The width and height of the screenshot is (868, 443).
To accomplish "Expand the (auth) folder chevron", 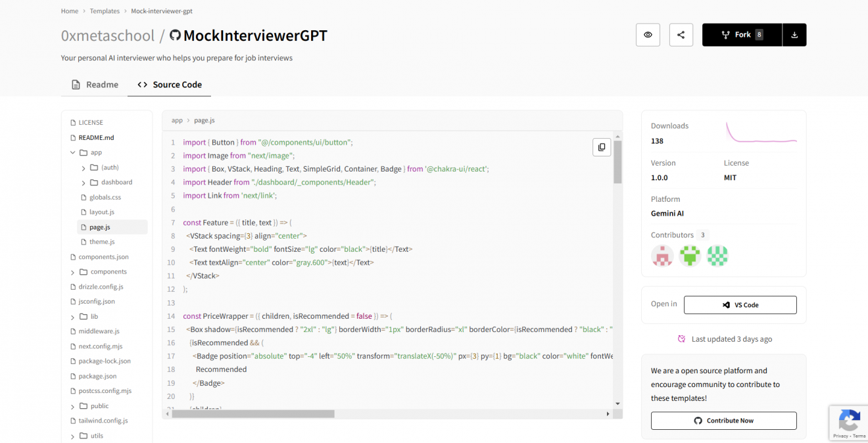I will tap(84, 168).
